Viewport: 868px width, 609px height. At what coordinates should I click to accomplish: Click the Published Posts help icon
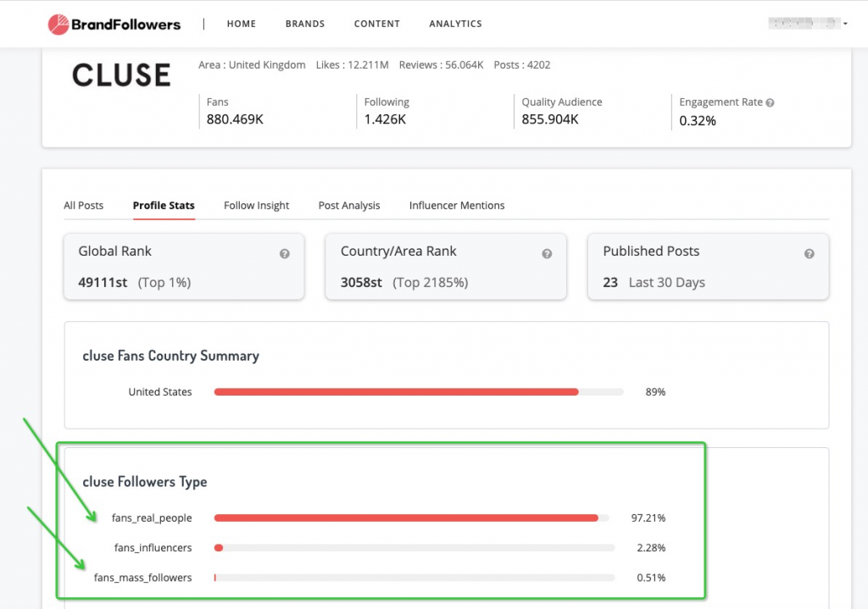click(810, 253)
